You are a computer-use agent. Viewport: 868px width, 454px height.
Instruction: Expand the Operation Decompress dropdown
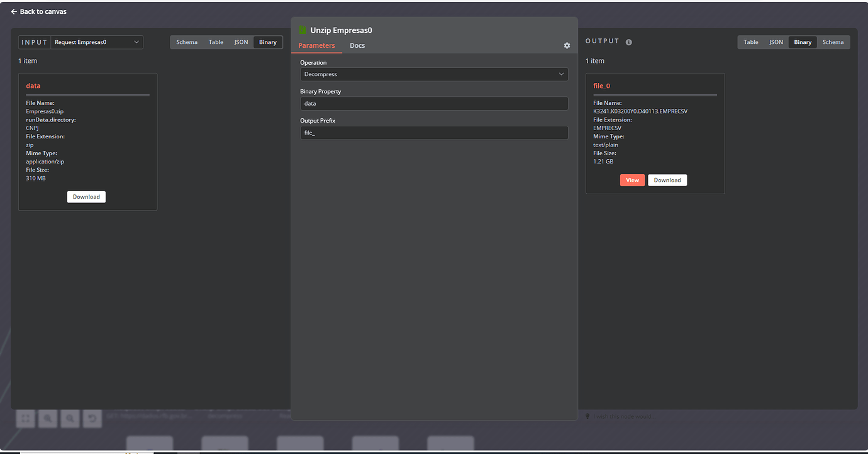pyautogui.click(x=434, y=74)
